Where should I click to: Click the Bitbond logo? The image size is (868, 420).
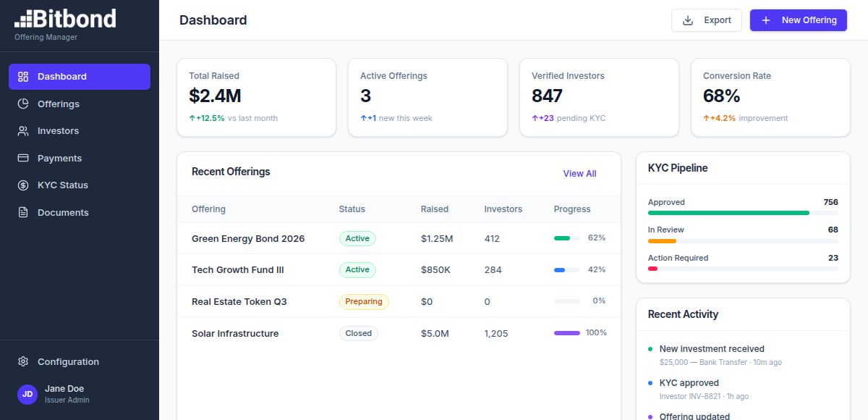(x=65, y=20)
